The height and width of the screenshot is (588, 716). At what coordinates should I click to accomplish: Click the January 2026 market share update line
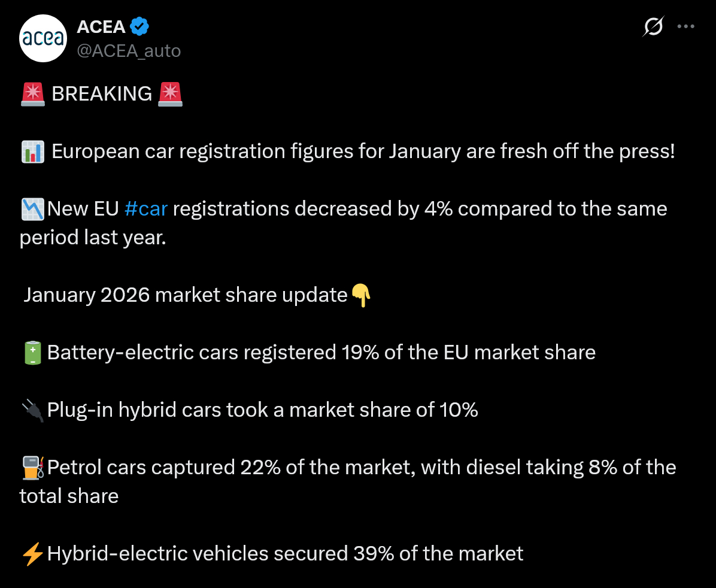coord(186,295)
